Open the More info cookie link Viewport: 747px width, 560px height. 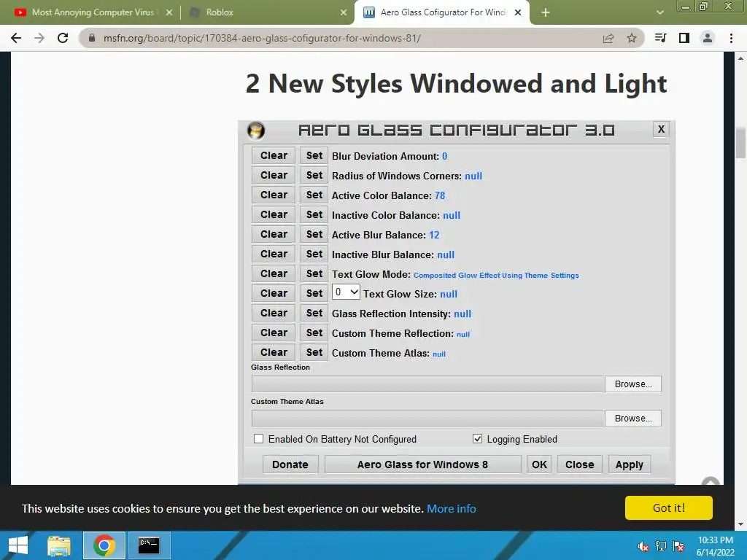(x=451, y=508)
